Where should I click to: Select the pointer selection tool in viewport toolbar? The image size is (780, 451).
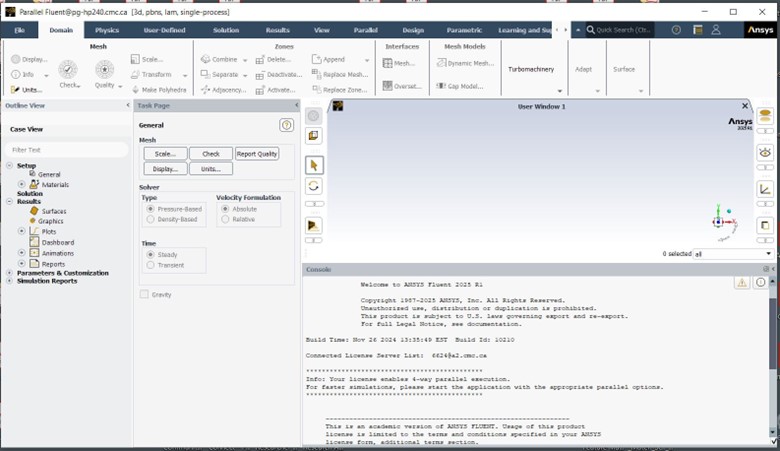[x=313, y=165]
